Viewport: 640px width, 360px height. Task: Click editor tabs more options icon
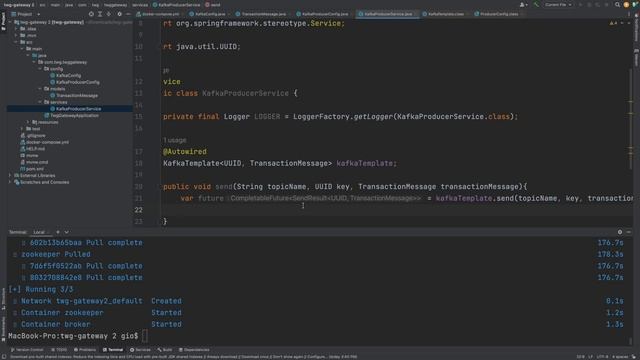coord(629,14)
